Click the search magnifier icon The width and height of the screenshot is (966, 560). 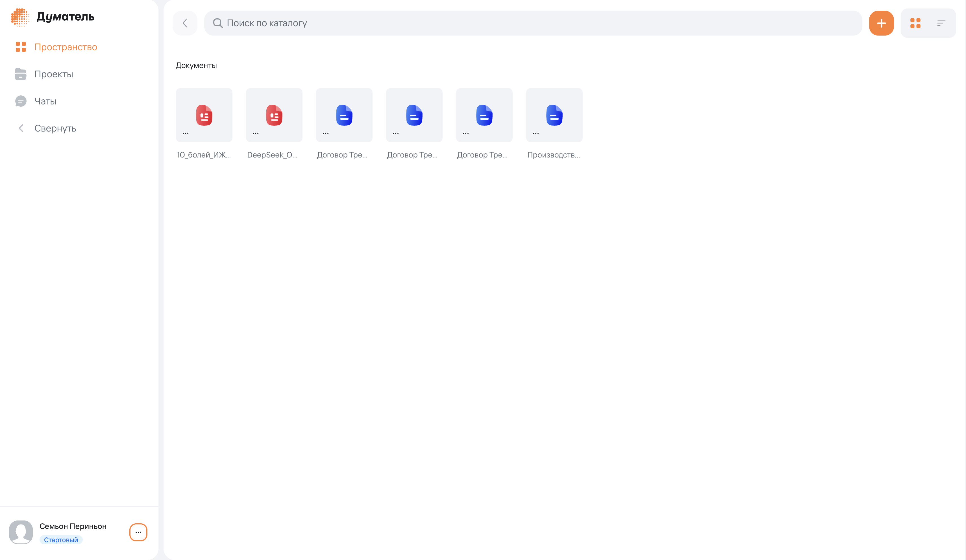click(218, 23)
